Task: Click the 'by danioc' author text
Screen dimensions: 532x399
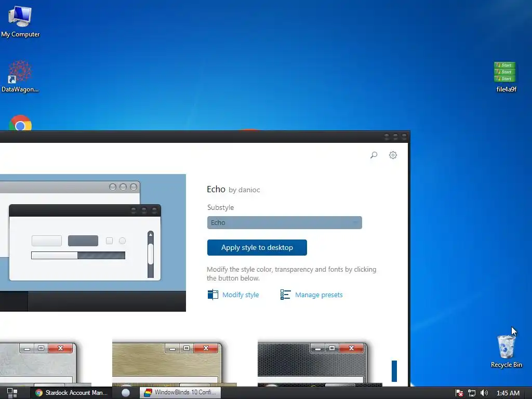Action: tap(244, 190)
